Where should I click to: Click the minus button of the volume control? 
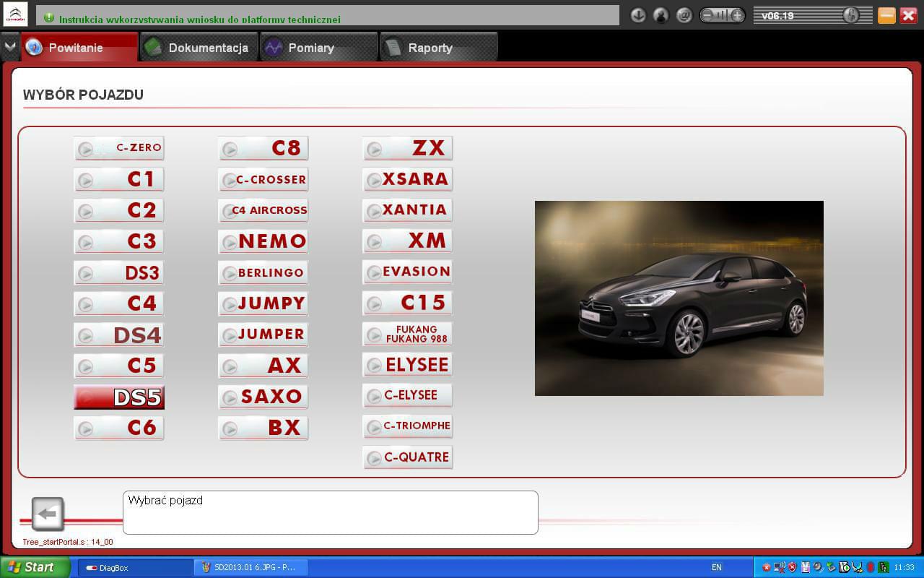click(707, 15)
